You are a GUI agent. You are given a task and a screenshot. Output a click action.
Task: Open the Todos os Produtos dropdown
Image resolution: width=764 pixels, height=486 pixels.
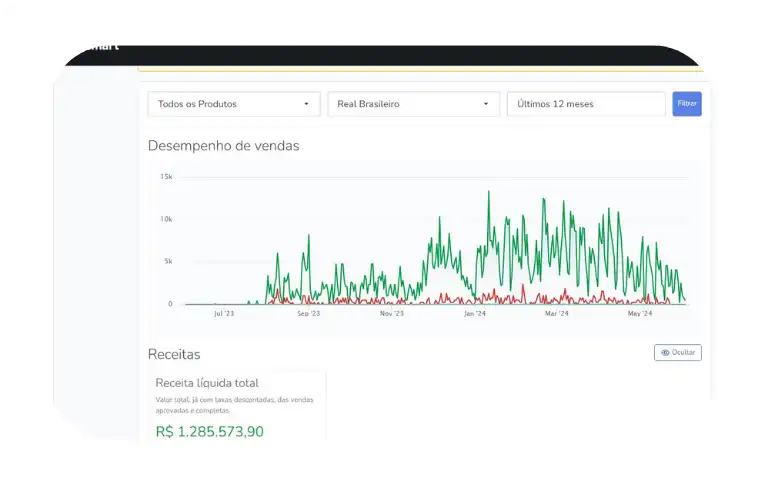point(234,104)
